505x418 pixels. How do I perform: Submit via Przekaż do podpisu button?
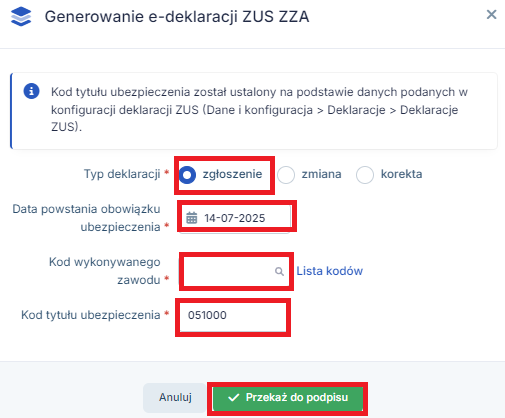click(288, 398)
